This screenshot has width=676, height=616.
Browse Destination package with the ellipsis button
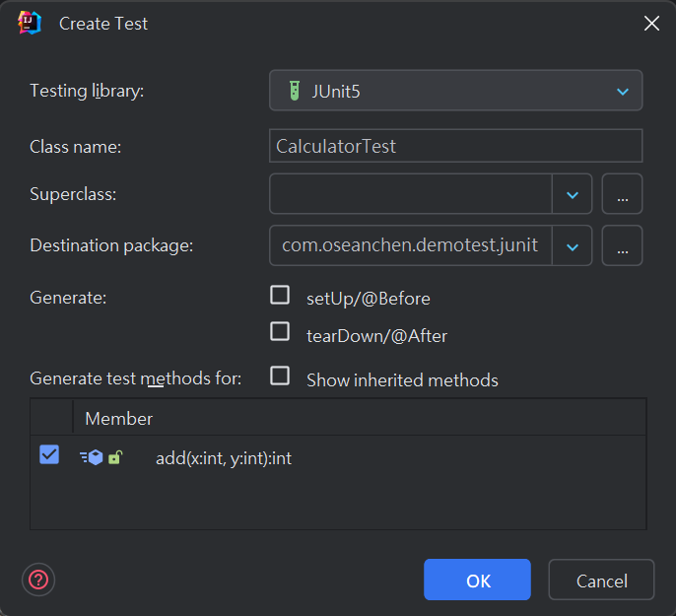click(622, 245)
